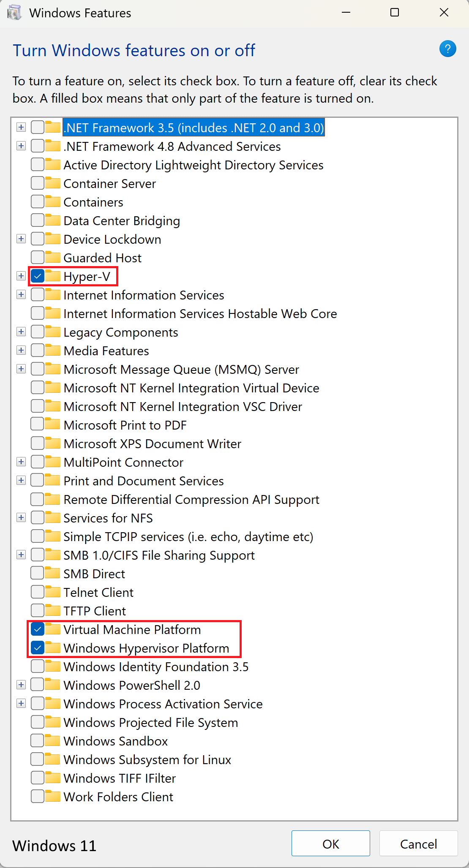
Task: Select the Microsoft XPS Document Writer row
Action: click(153, 444)
